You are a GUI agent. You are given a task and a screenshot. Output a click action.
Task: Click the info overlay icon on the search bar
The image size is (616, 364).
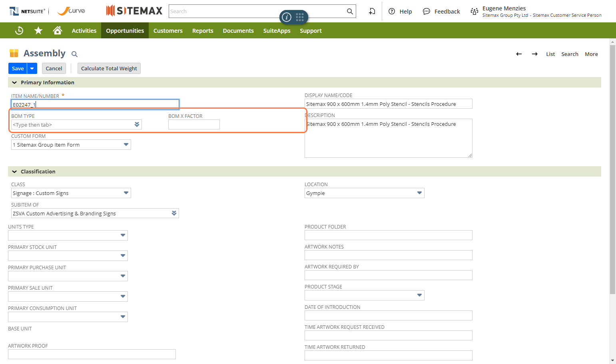287,17
